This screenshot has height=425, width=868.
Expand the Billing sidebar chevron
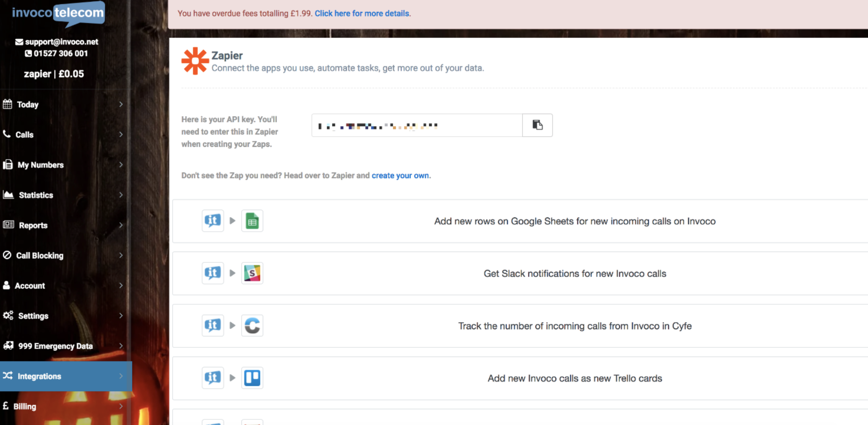click(x=121, y=406)
